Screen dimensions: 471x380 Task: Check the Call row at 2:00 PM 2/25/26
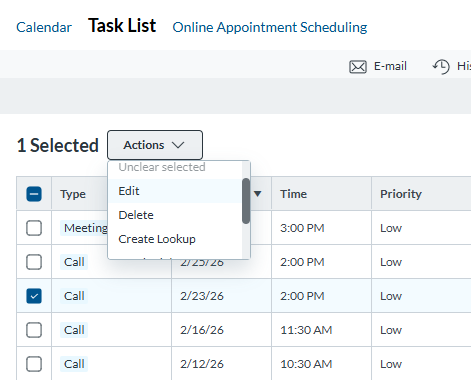click(34, 262)
